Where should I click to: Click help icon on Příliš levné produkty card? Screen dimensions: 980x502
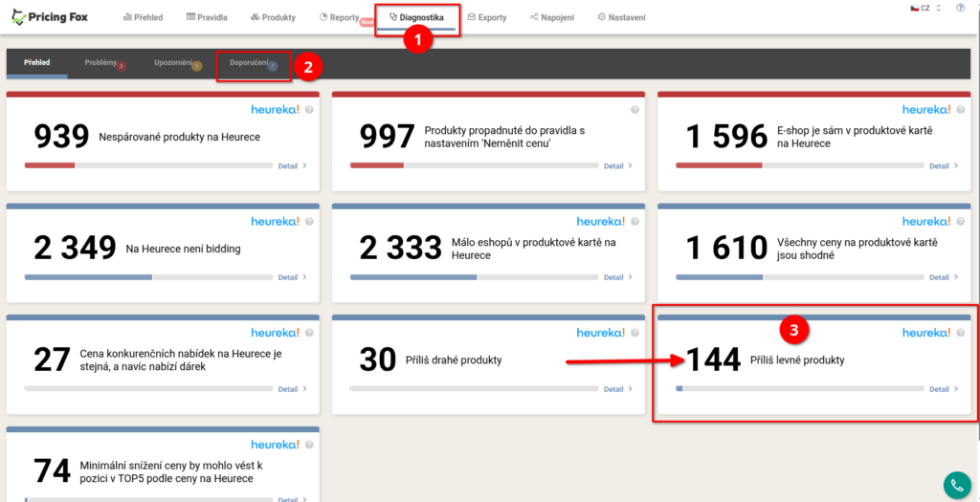click(x=961, y=332)
